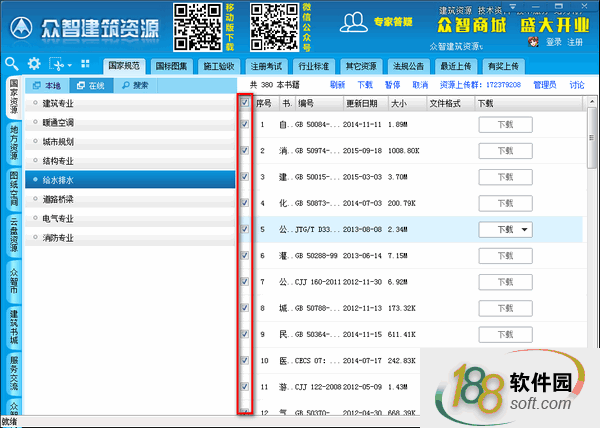Switch to the 有奖上传 tab
Screen dimensions: 600x428
[x=504, y=66]
